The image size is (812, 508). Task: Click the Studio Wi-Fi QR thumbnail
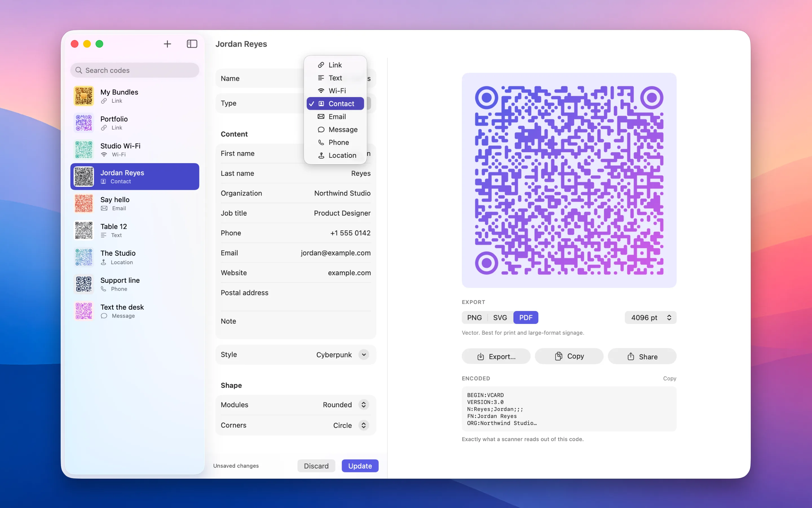pyautogui.click(x=83, y=150)
